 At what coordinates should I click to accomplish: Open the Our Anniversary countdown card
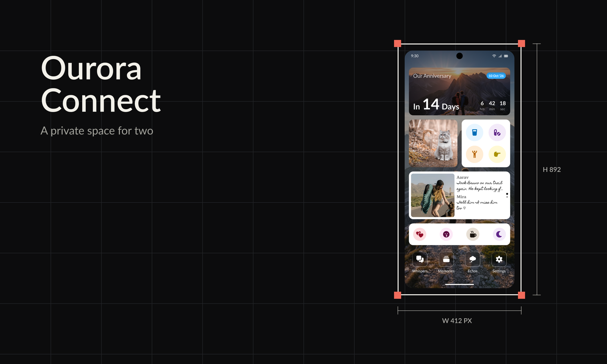459,91
